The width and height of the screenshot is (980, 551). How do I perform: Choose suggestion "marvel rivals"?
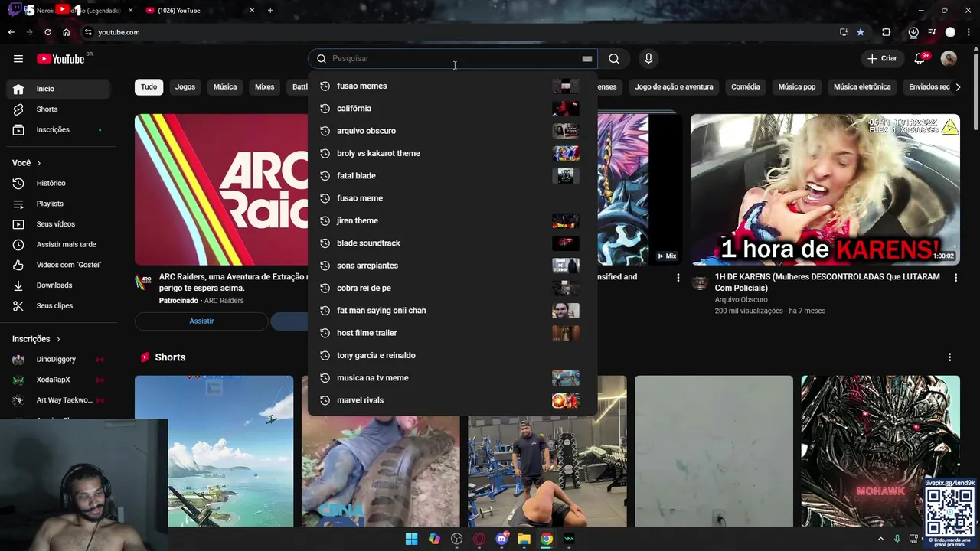(452, 400)
